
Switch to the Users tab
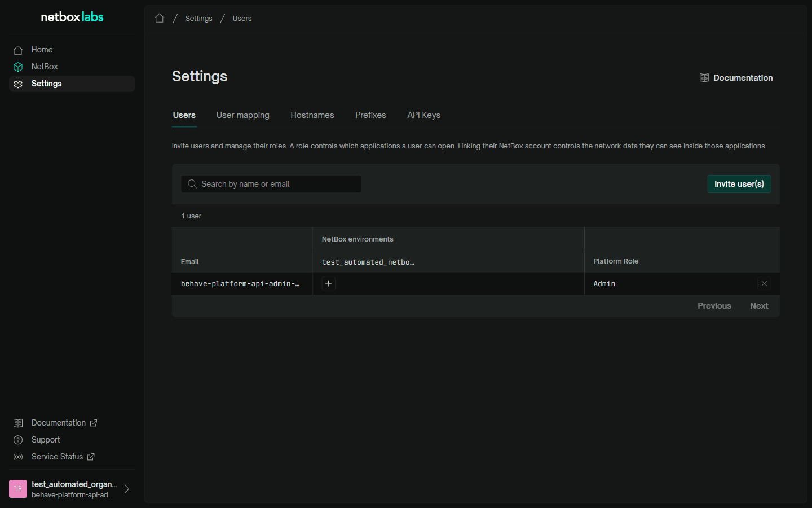point(184,115)
